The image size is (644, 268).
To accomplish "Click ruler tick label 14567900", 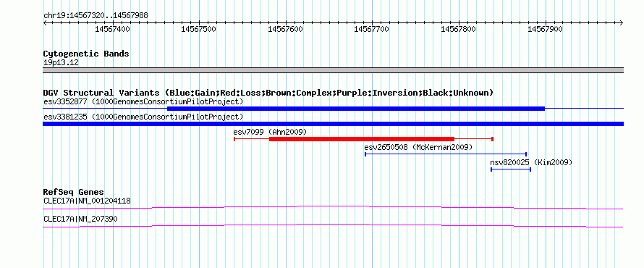I will (x=545, y=29).
